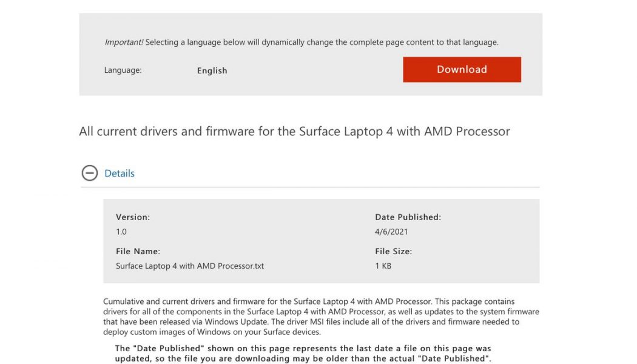Open the language selection control
This screenshot has width=637, height=364.
pyautogui.click(x=212, y=70)
